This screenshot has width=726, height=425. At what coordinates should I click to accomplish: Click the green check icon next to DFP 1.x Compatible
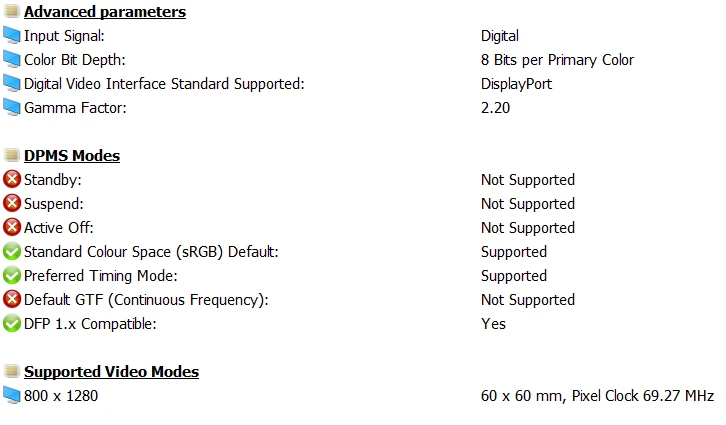click(12, 324)
